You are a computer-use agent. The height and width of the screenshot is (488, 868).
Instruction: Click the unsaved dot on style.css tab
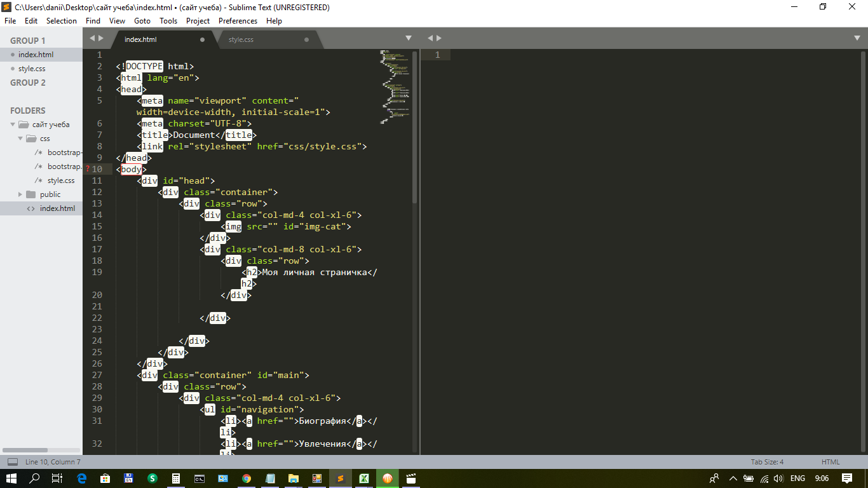click(306, 39)
